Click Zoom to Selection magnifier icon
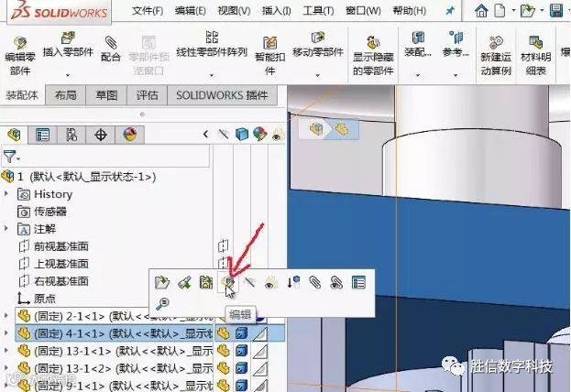The width and height of the screenshot is (571, 392). click(162, 303)
